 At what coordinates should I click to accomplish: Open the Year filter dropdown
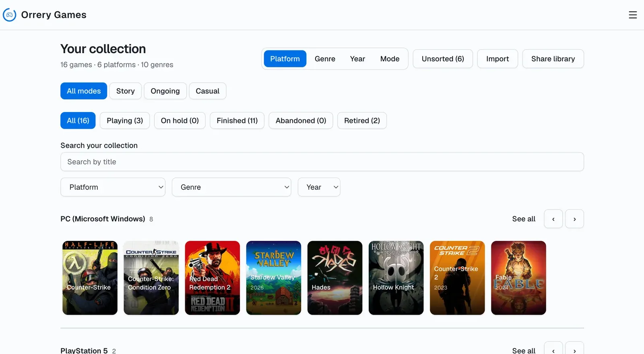click(319, 187)
